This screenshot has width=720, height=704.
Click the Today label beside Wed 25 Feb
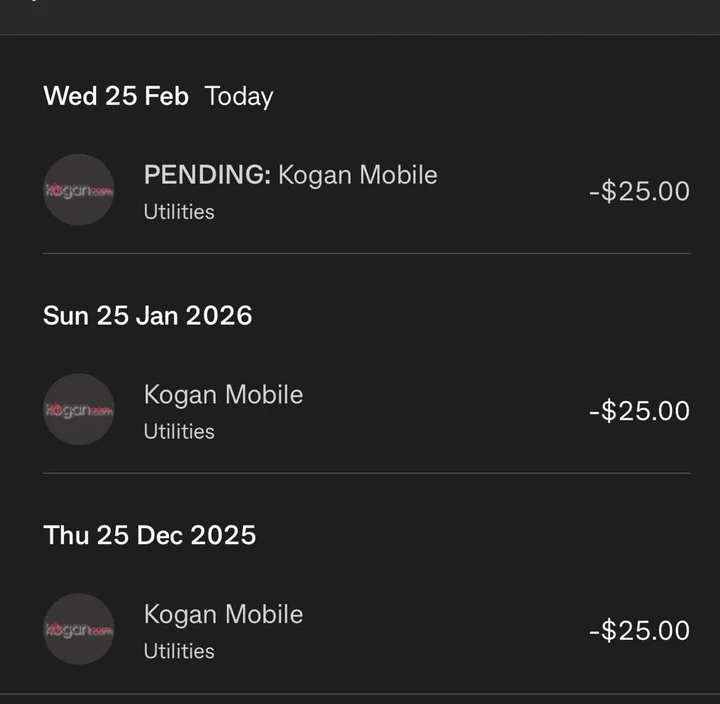pos(239,96)
